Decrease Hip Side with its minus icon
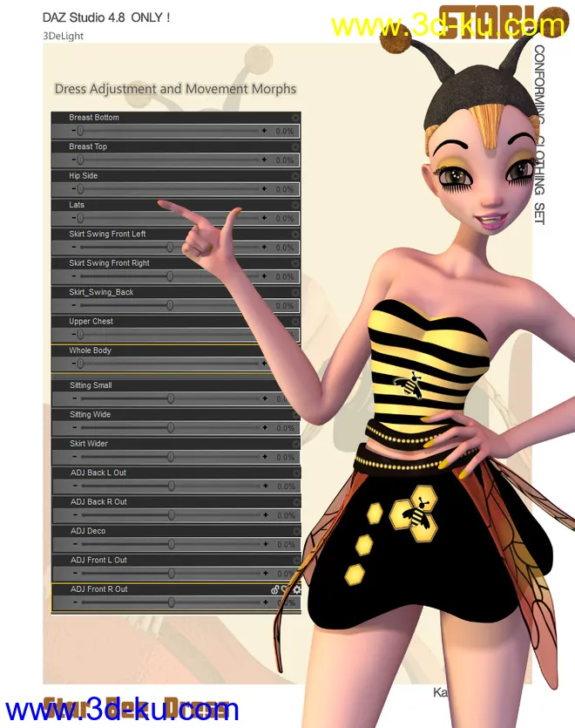575x728 pixels. coord(74,189)
